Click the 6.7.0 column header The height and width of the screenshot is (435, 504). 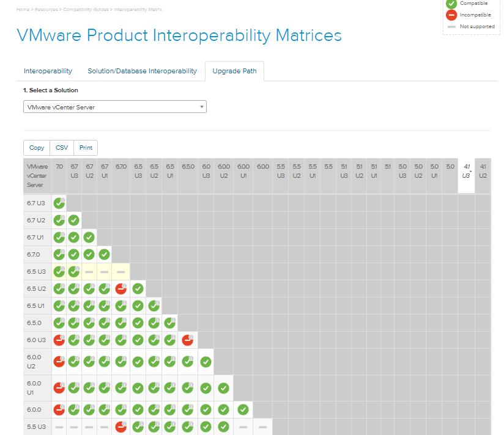pos(121,176)
